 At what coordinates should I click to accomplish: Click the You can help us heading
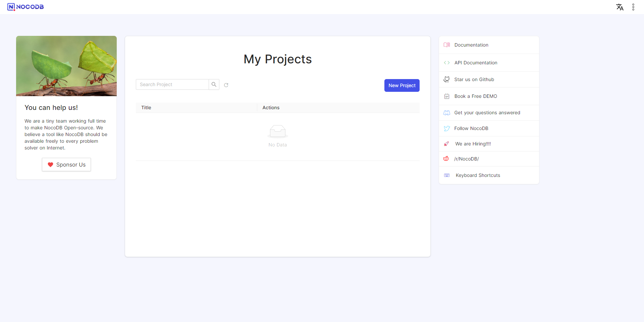(x=51, y=108)
